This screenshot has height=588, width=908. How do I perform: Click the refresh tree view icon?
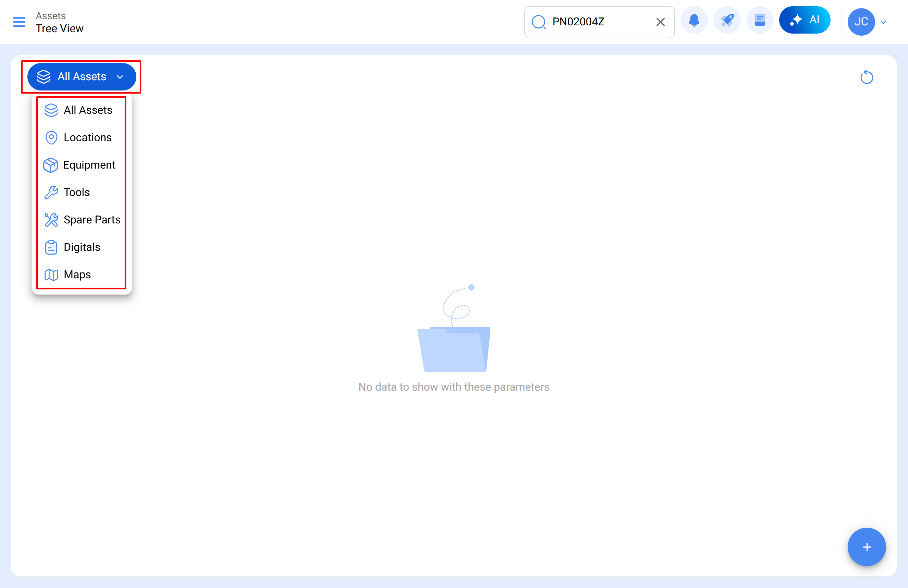point(867,77)
